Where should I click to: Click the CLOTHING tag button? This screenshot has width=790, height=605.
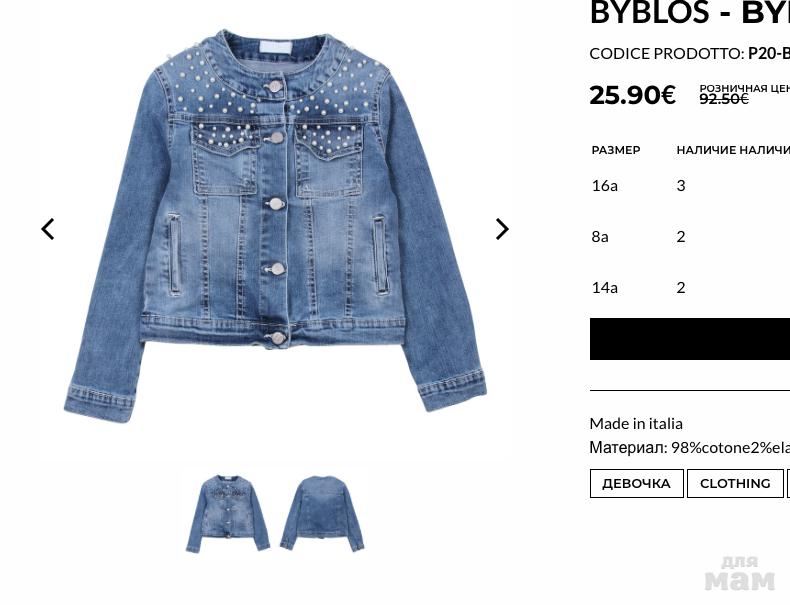735,484
